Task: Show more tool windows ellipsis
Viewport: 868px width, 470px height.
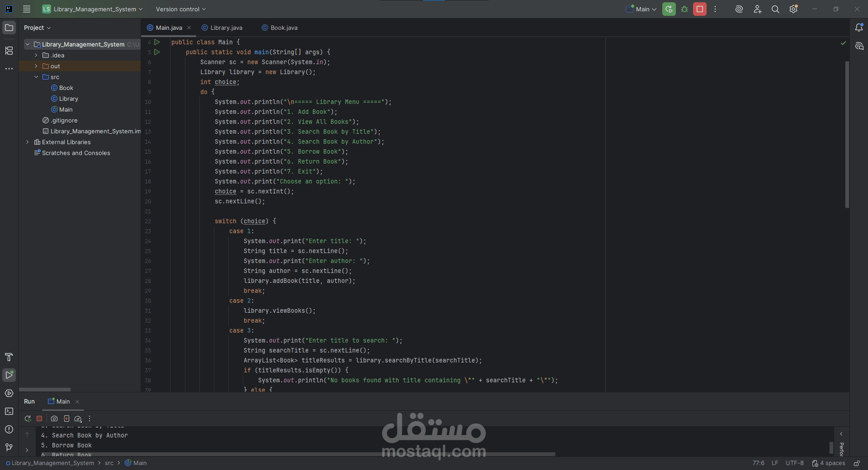Action: pos(9,69)
